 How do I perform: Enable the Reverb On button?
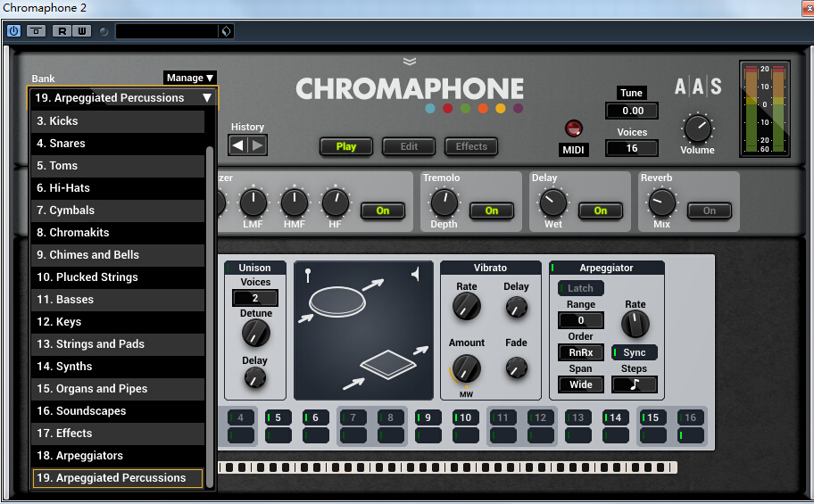[x=710, y=211]
